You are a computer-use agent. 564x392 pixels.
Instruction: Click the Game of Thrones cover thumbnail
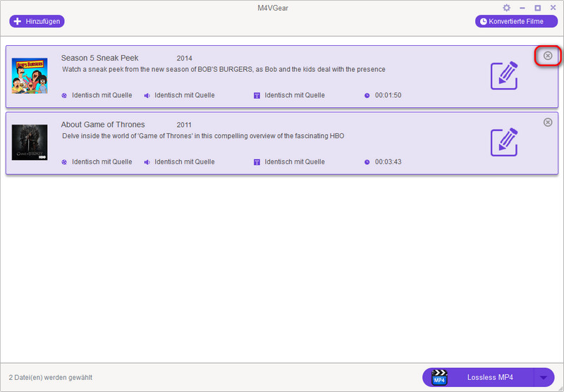30,142
